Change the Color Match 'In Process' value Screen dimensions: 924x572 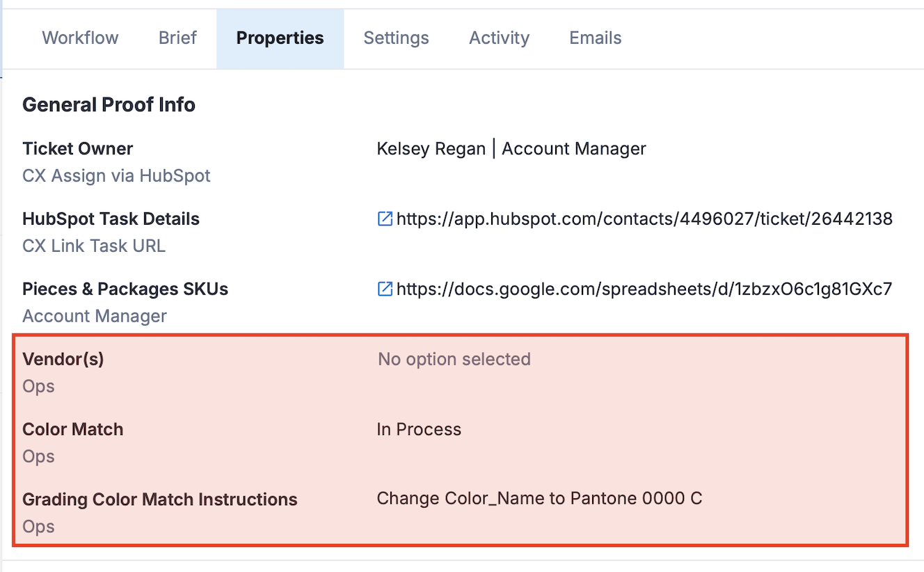[x=419, y=430]
